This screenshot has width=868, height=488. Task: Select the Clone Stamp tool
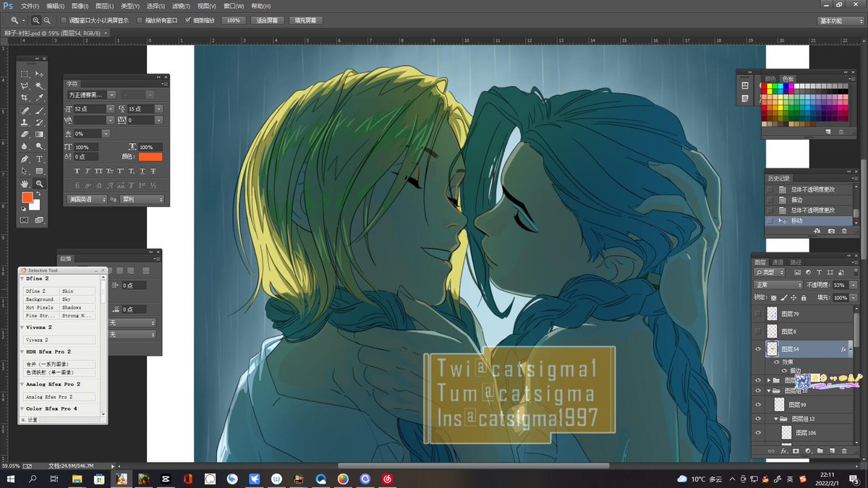point(25,123)
